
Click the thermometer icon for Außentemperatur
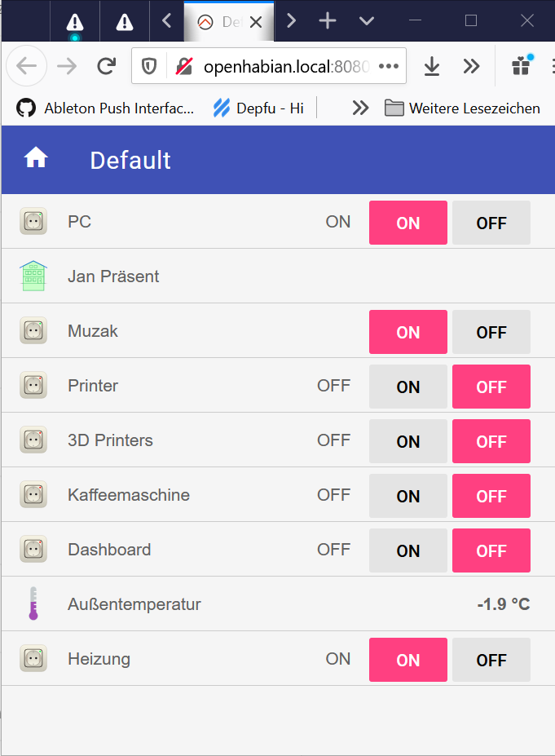33,603
